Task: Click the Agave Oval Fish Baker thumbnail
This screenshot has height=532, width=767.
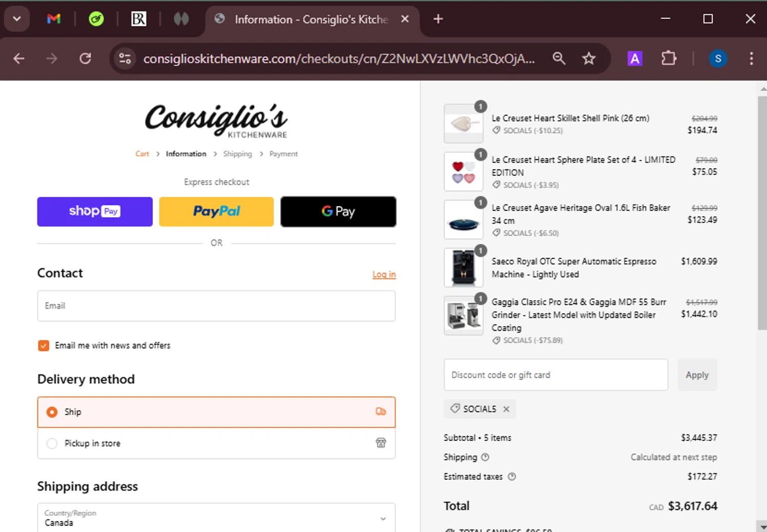Action: 464,219
